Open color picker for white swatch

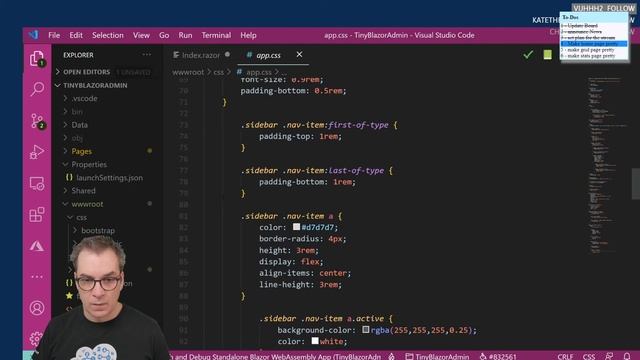(x=315, y=340)
